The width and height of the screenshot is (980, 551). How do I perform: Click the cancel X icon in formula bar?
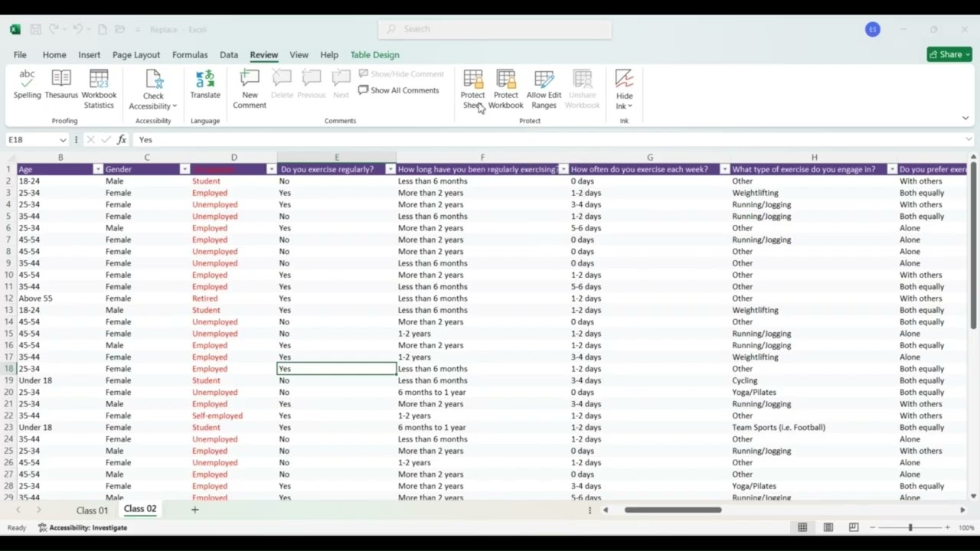[x=90, y=140]
